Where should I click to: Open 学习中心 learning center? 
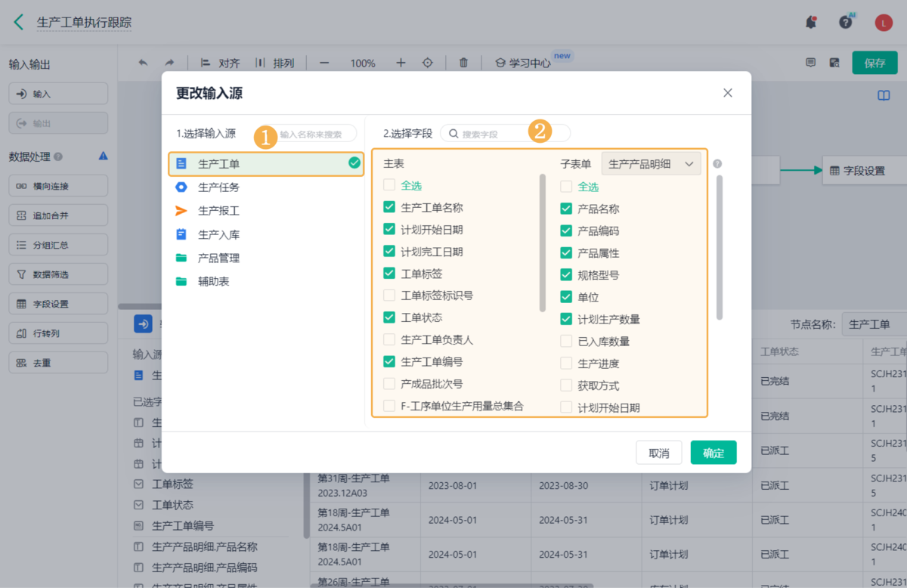click(x=523, y=63)
